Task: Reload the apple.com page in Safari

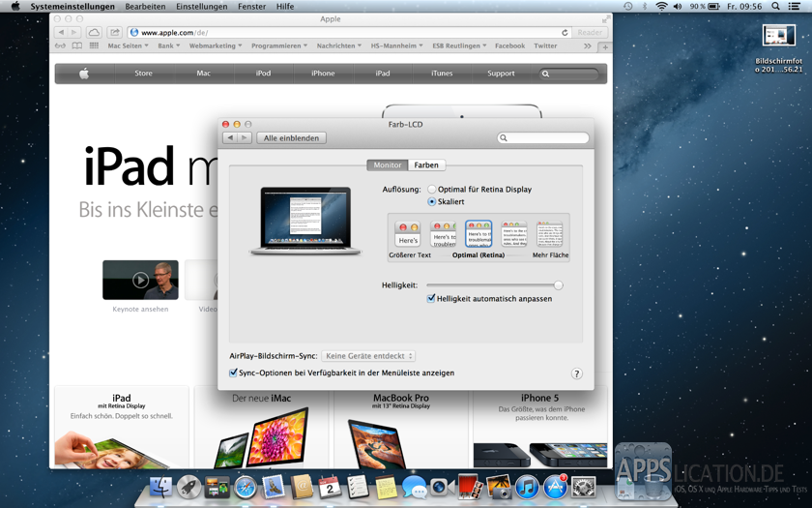Action: (565, 32)
